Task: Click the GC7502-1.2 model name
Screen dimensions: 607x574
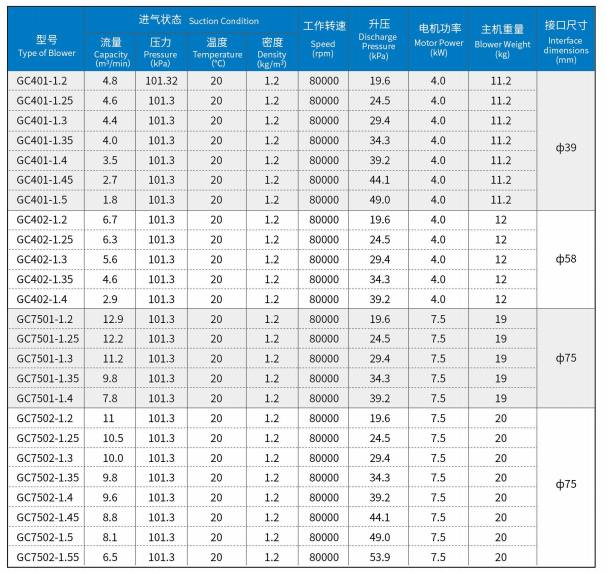Action: coord(45,418)
